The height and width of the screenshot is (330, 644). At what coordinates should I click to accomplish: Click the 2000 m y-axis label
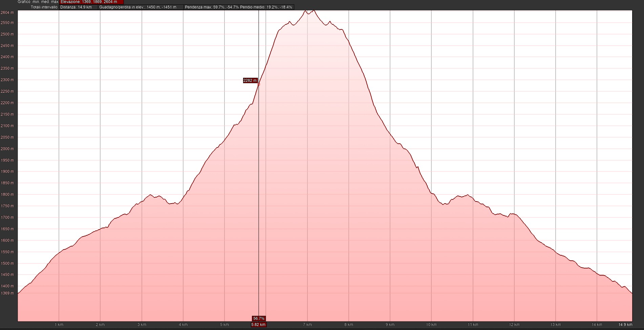(x=7, y=149)
